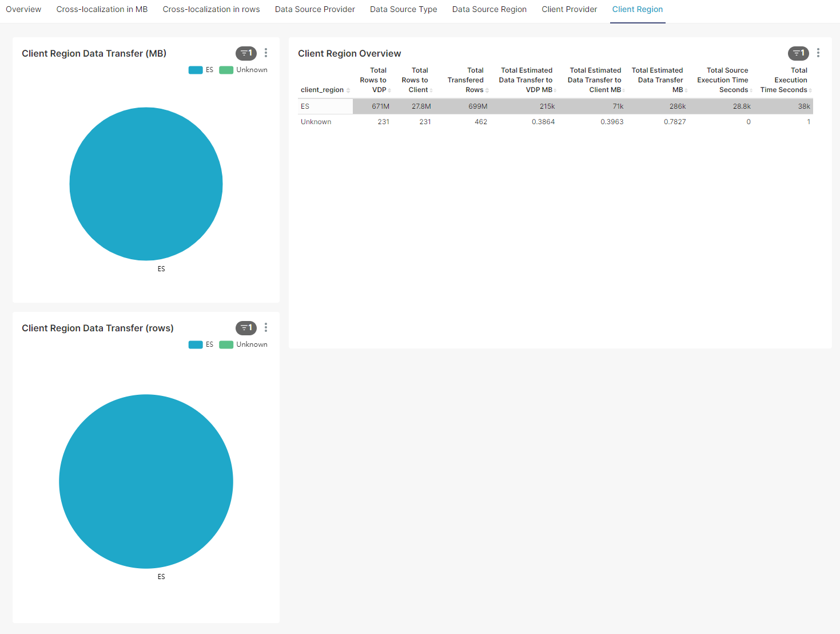This screenshot has width=840, height=634.
Task: Toggle ES legend in Data Transfer (MB) chart
Action: (x=201, y=70)
